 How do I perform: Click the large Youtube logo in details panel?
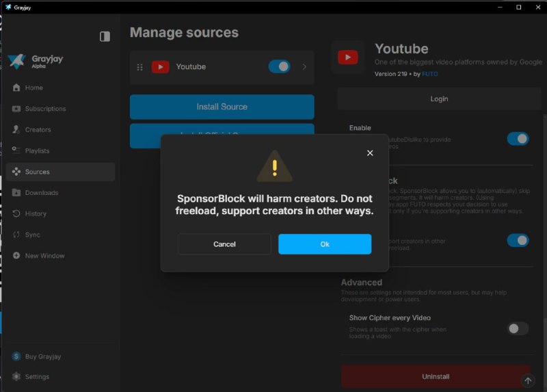tap(348, 57)
